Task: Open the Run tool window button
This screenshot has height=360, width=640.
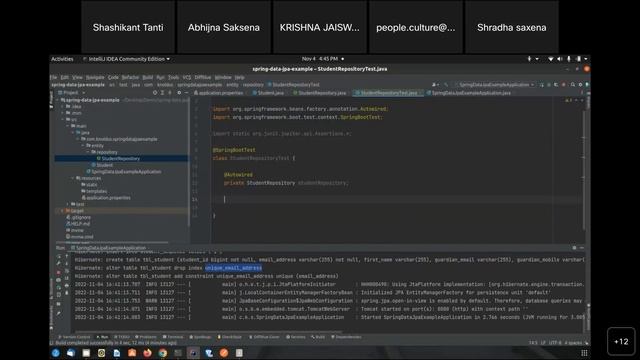Action: (x=102, y=337)
